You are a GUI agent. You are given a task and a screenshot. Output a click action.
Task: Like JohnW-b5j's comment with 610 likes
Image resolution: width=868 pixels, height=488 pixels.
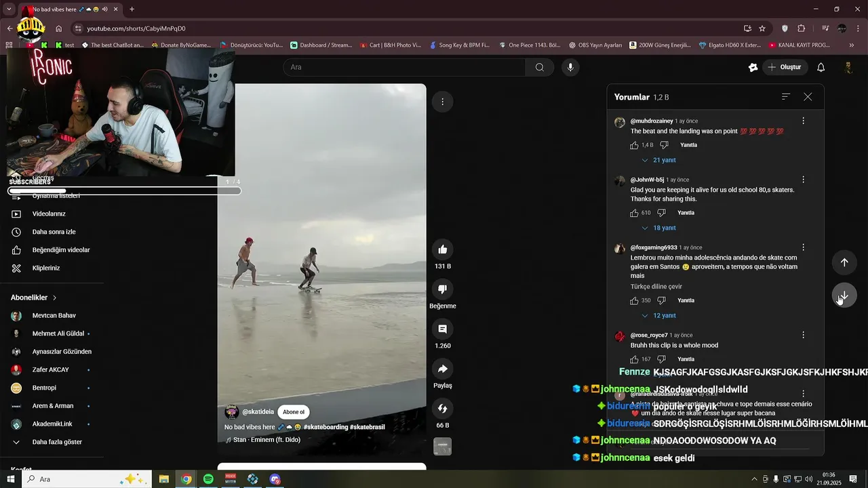(635, 213)
